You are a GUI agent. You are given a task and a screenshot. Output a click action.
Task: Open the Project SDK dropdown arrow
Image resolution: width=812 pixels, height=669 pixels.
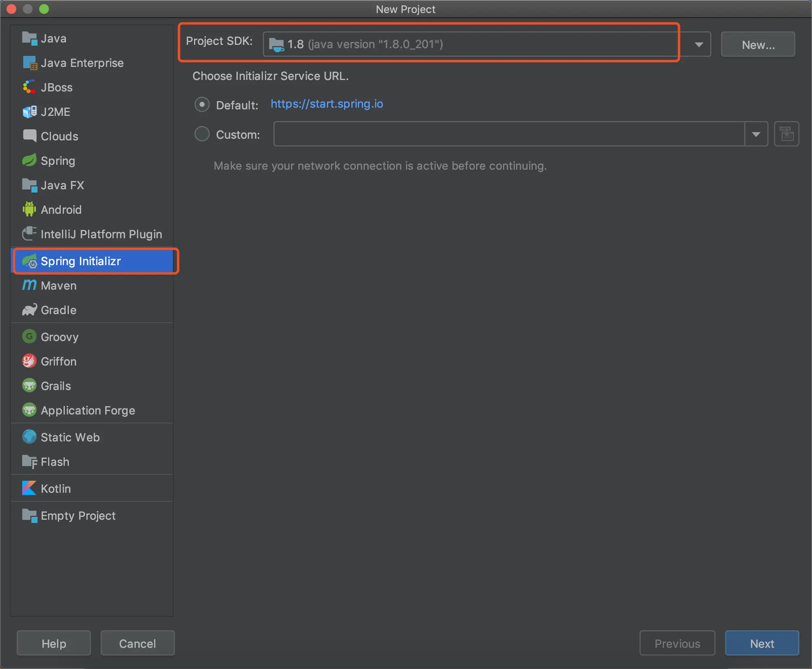pyautogui.click(x=699, y=44)
